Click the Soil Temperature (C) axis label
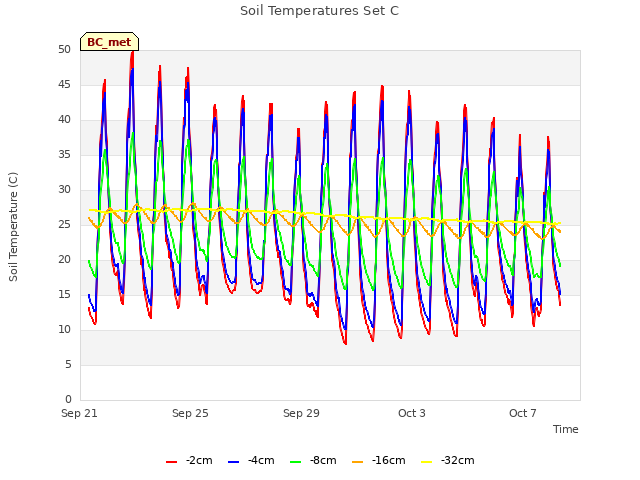 (x=13, y=227)
